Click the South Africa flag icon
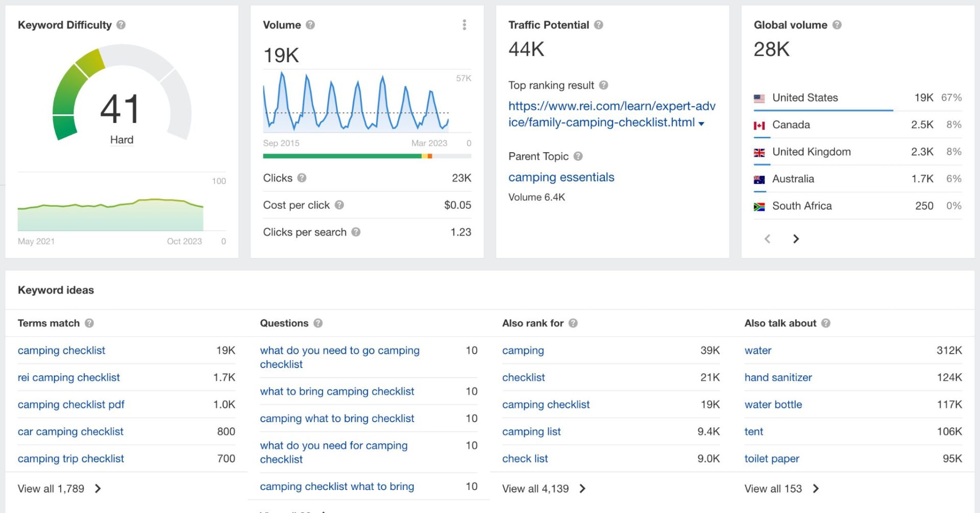The width and height of the screenshot is (980, 513). point(759,206)
